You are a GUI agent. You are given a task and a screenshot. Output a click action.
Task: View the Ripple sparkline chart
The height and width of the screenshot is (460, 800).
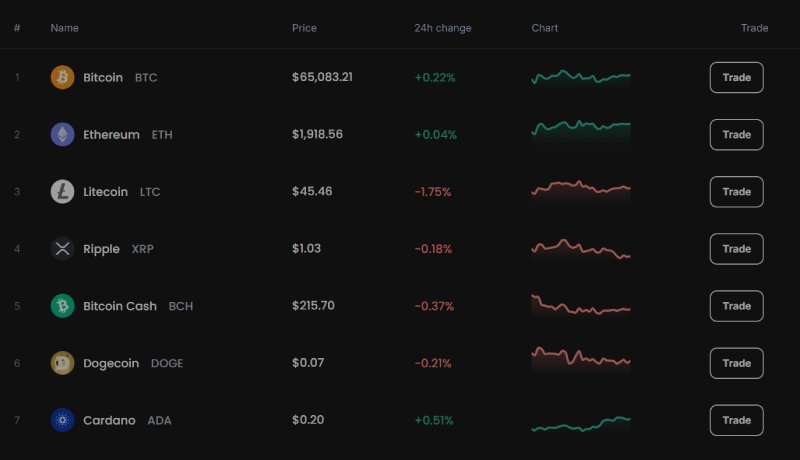pos(581,249)
